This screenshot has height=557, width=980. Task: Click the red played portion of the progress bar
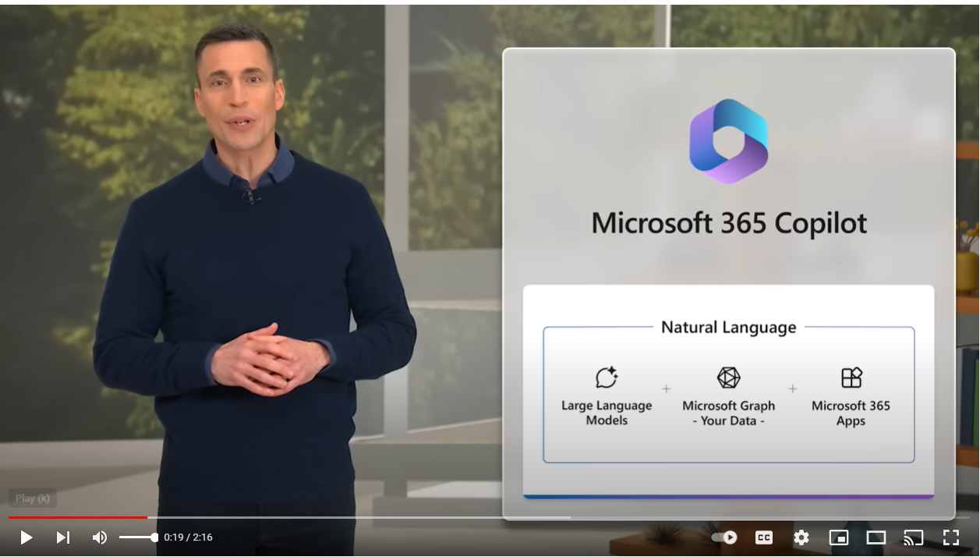point(78,517)
